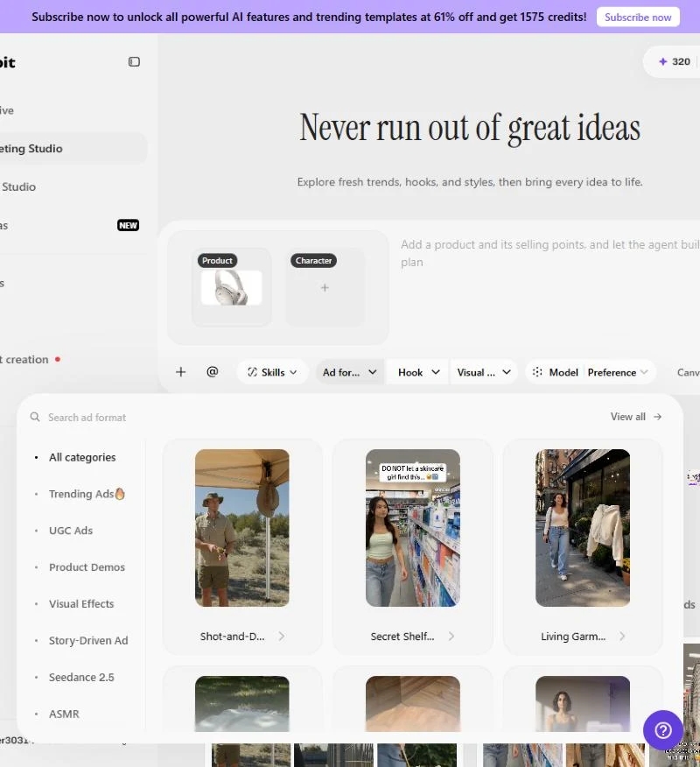Open the Secret Shelf template thumbnail
Screen dimensions: 700x767
point(413,528)
